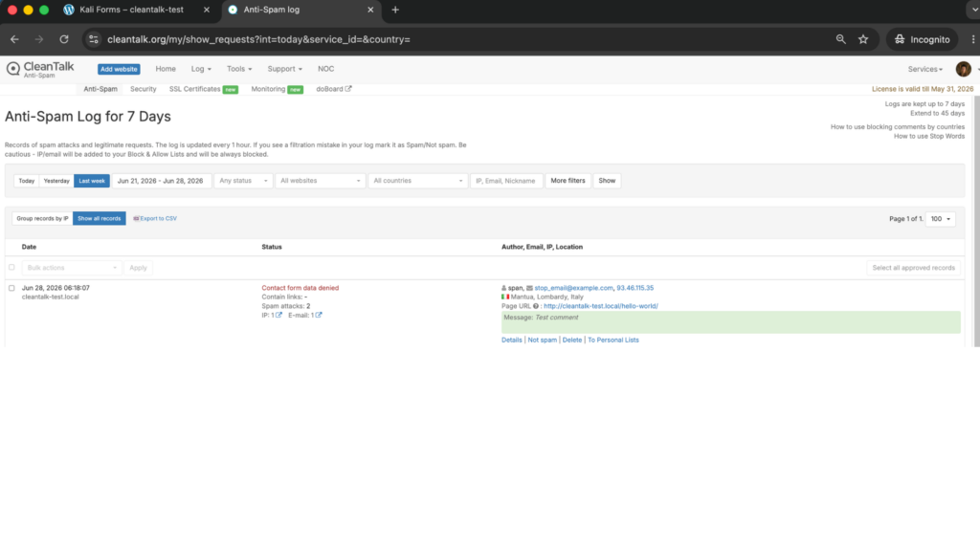Bookmark this page with the star icon
The height and width of the screenshot is (551, 980).
click(863, 39)
